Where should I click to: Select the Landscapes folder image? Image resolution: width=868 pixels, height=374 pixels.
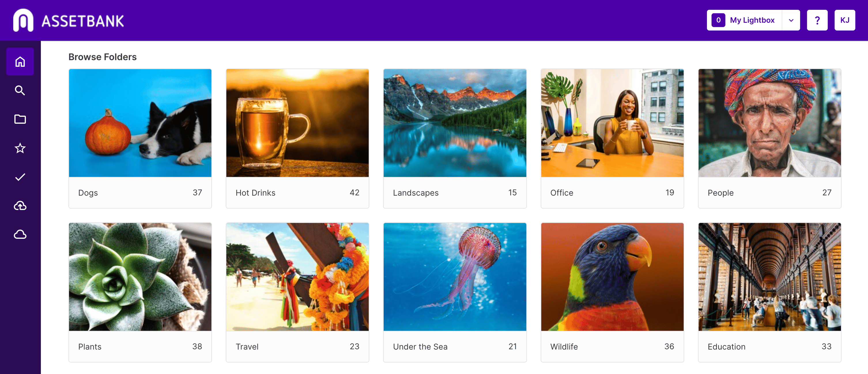pyautogui.click(x=455, y=123)
